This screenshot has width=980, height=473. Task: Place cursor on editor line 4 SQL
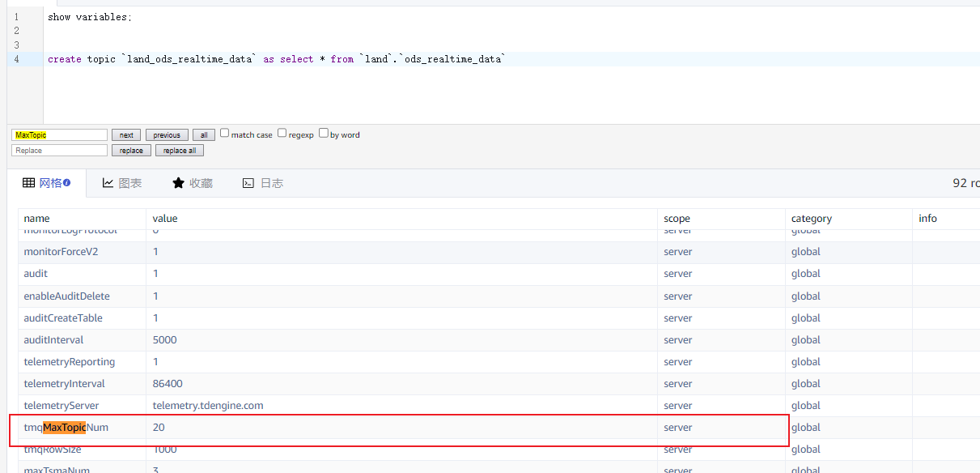tap(275, 59)
